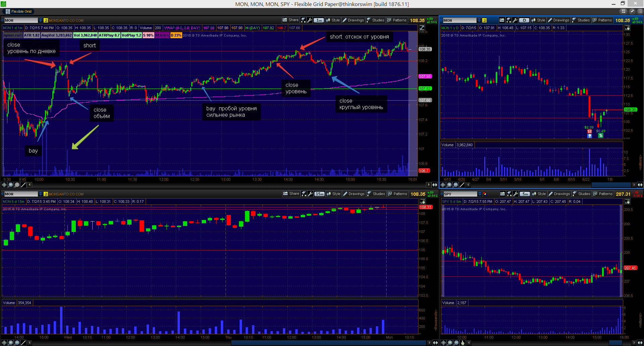The height and width of the screenshot is (346, 644).
Task: Expand symbol dropdown arrow in MON daily chart
Action: pyautogui.click(x=479, y=20)
